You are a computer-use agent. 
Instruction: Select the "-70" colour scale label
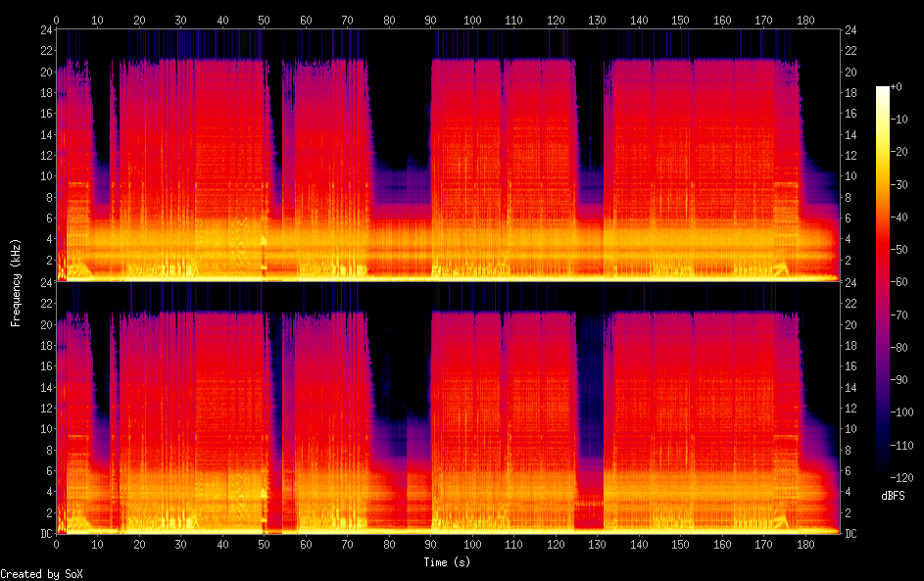pos(900,315)
